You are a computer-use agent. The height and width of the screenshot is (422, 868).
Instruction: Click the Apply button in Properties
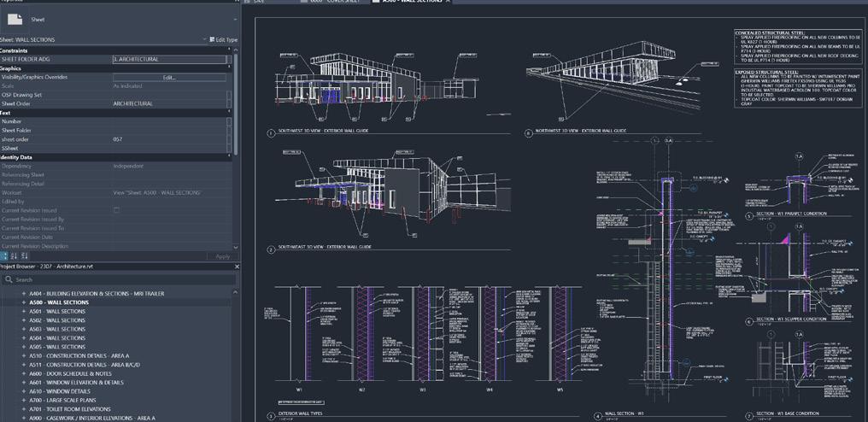tap(222, 256)
